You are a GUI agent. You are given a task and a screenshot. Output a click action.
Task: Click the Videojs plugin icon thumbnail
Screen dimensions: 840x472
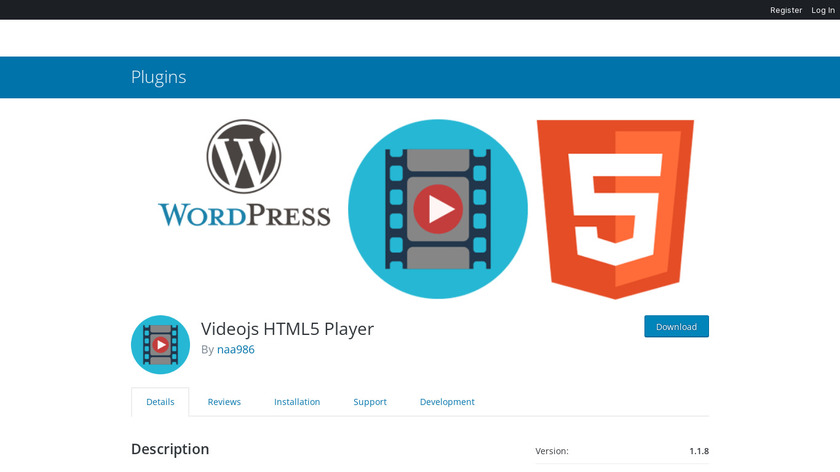pyautogui.click(x=160, y=344)
